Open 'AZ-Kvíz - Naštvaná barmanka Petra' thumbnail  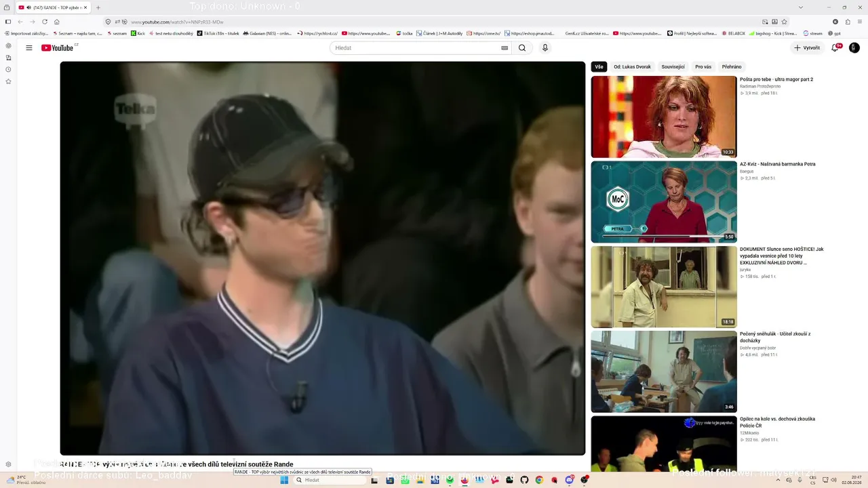click(x=664, y=202)
